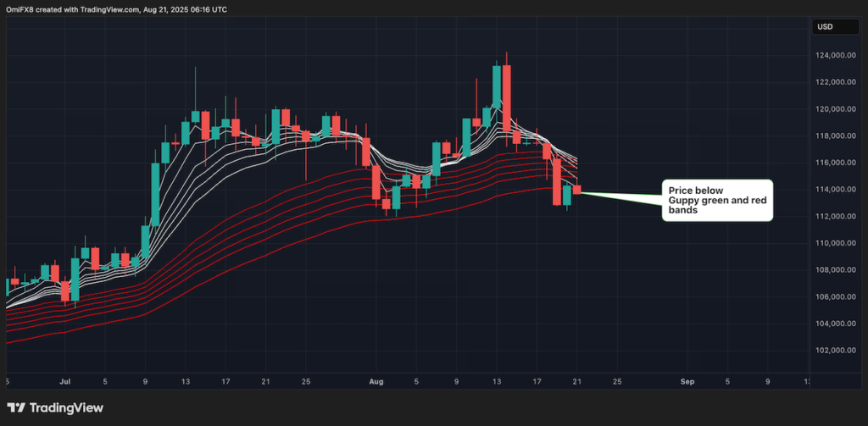Select the Sep label on time axis
The image size is (868, 426).
(687, 382)
